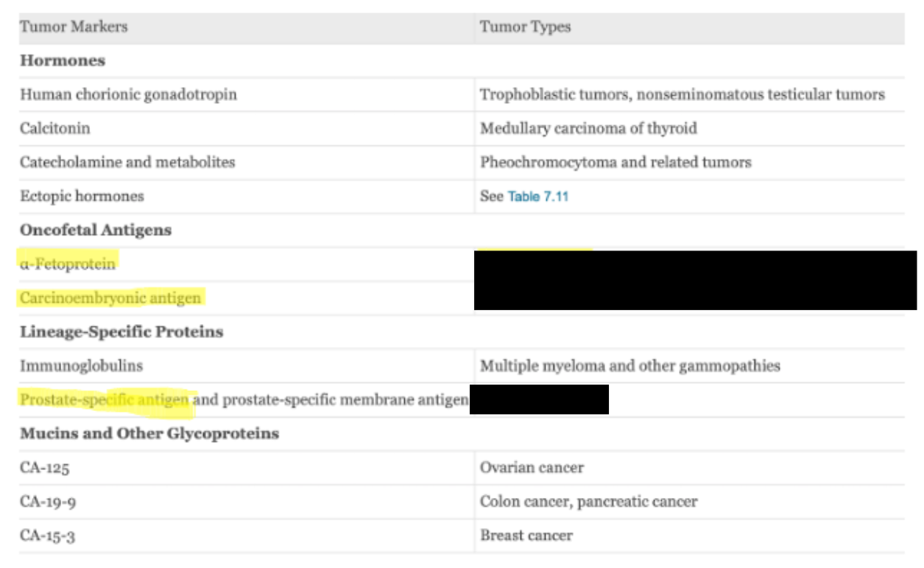Click the Lineage-Specific Proteins heading
The height and width of the screenshot is (568, 924).
coord(121,332)
